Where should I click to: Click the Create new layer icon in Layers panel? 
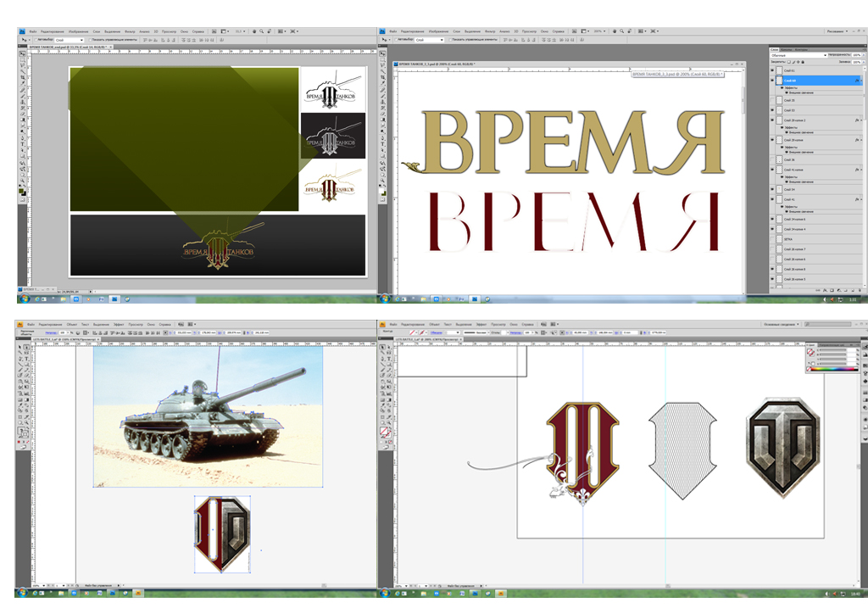[853, 291]
